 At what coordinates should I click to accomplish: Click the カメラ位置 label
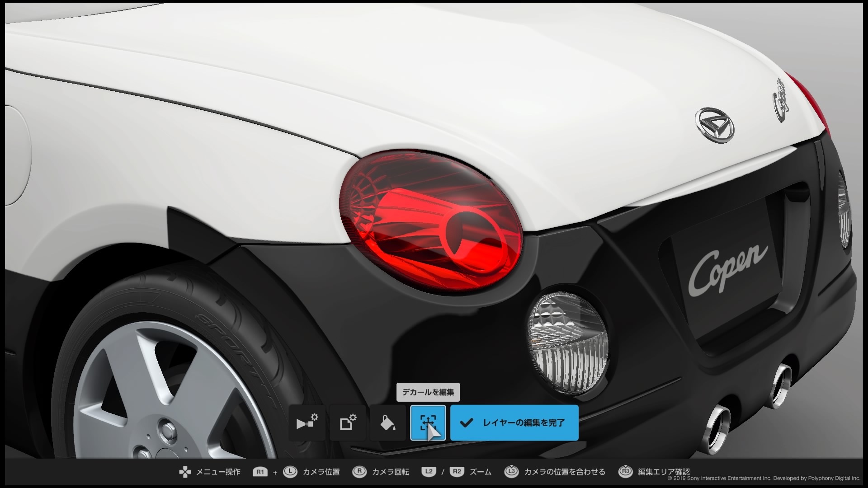(x=321, y=472)
